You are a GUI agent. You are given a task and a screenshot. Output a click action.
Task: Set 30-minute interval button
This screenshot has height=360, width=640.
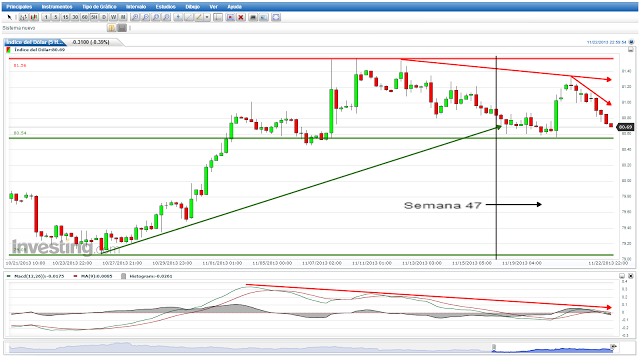pyautogui.click(x=75, y=17)
